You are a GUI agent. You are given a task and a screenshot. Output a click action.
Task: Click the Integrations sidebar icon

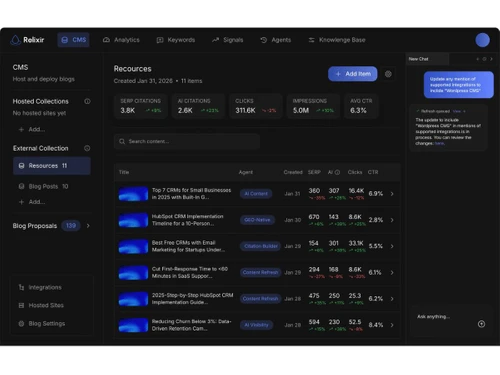tap(21, 287)
